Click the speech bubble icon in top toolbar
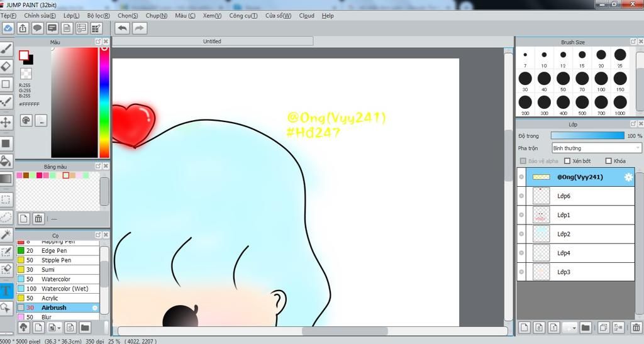 (37, 28)
